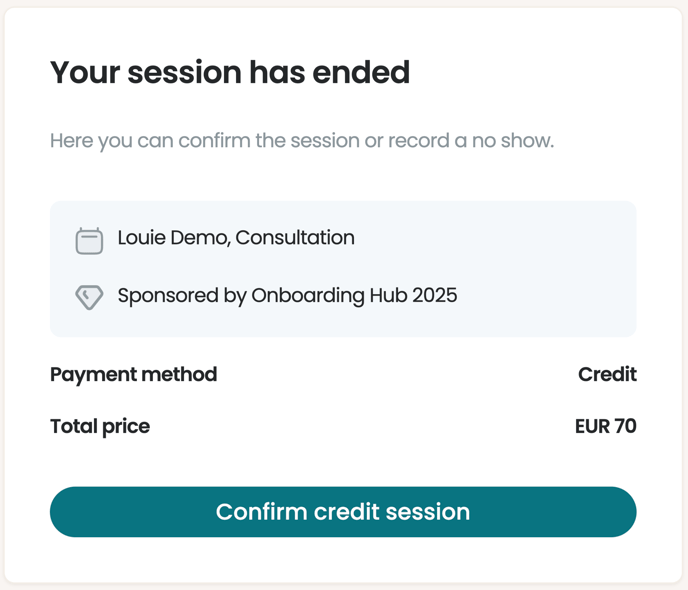Click the calendar icon beside Louie Demo

pyautogui.click(x=89, y=240)
